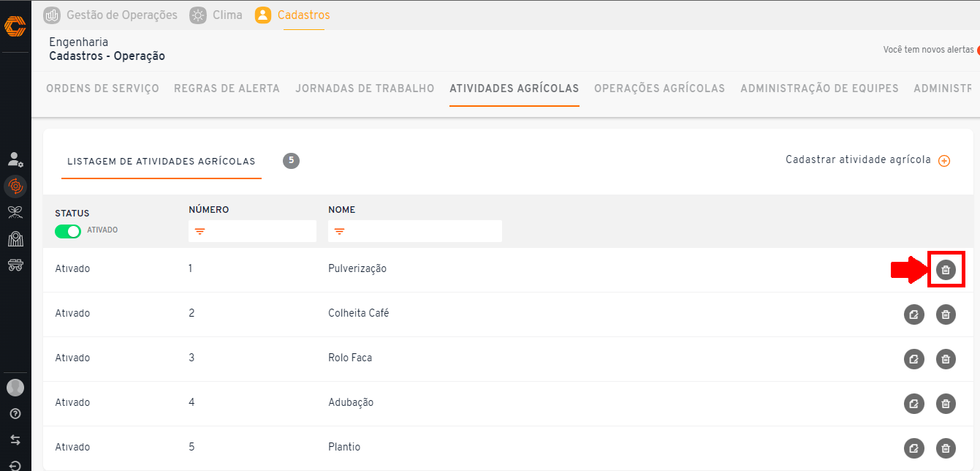Open the plant seedling sidebar icon

(x=15, y=213)
